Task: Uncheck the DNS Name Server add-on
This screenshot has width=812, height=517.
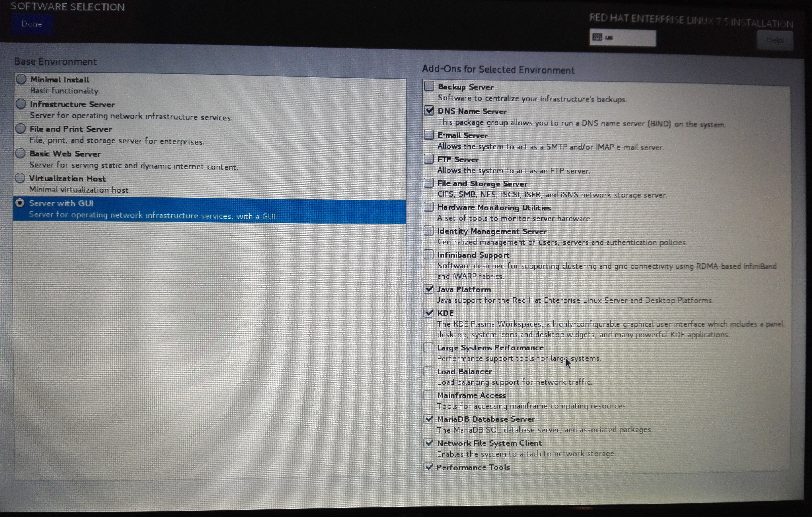Action: [x=429, y=110]
